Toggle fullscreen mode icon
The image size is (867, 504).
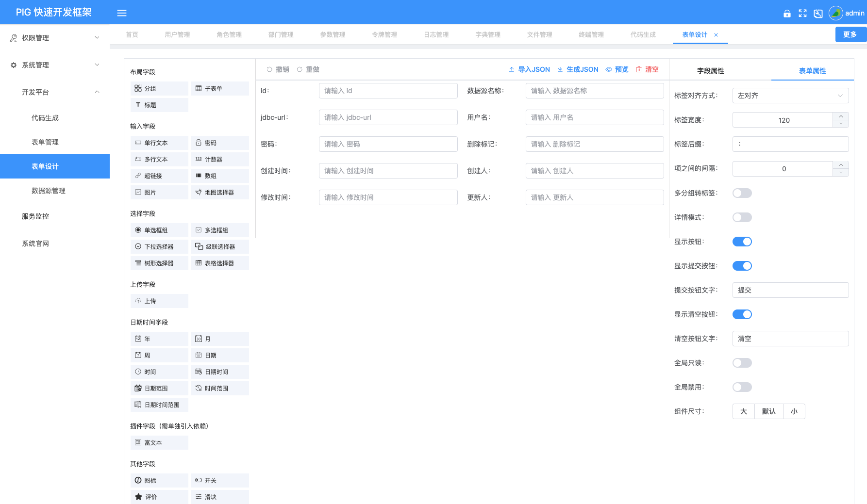pyautogui.click(x=802, y=14)
